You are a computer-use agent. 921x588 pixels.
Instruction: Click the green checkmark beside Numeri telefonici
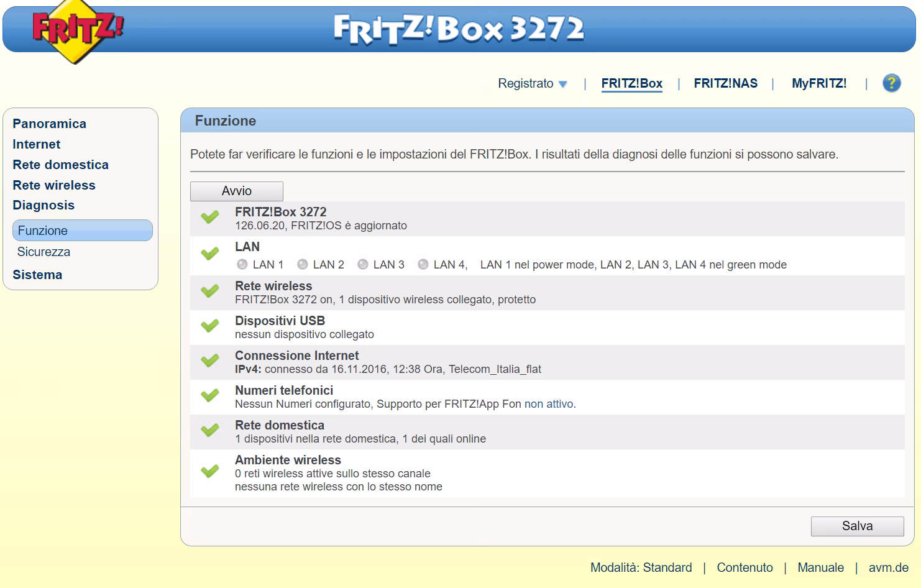coord(210,395)
